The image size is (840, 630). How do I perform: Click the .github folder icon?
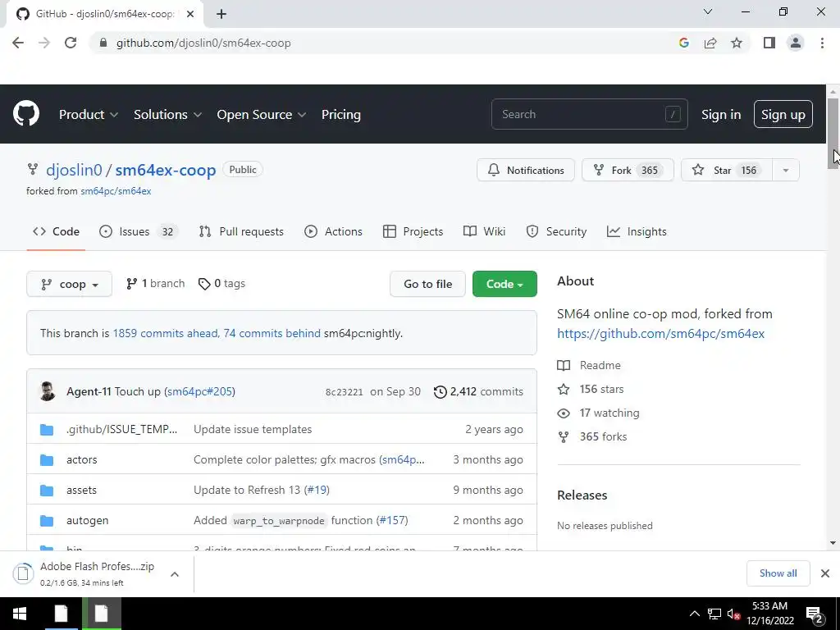point(47,430)
